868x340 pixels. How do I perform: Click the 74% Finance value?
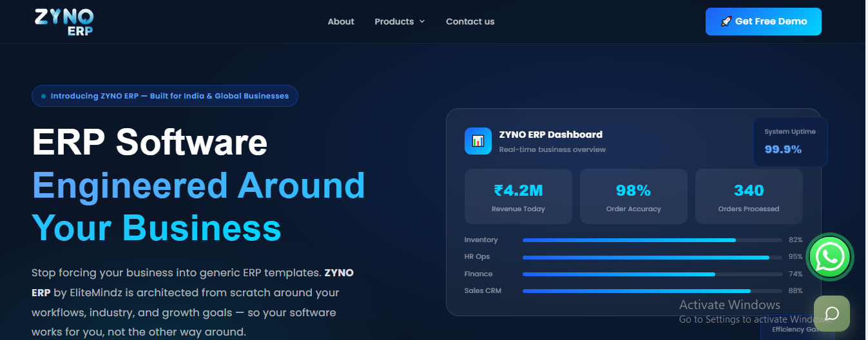(x=795, y=274)
